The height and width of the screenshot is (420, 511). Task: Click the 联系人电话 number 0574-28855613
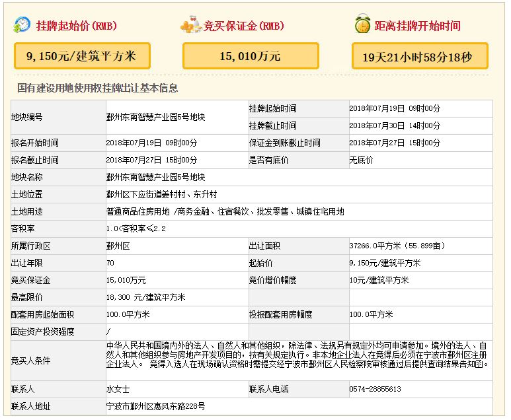pyautogui.click(x=375, y=389)
